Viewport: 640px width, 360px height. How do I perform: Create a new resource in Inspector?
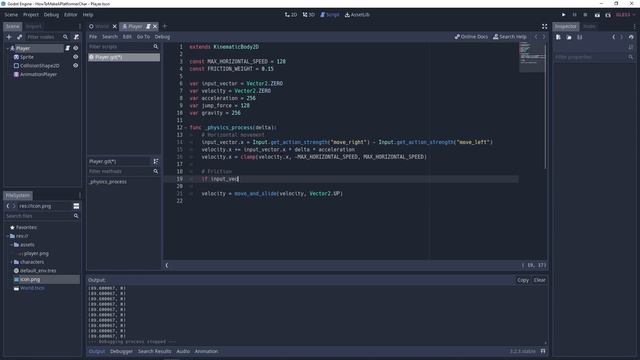[x=558, y=37]
